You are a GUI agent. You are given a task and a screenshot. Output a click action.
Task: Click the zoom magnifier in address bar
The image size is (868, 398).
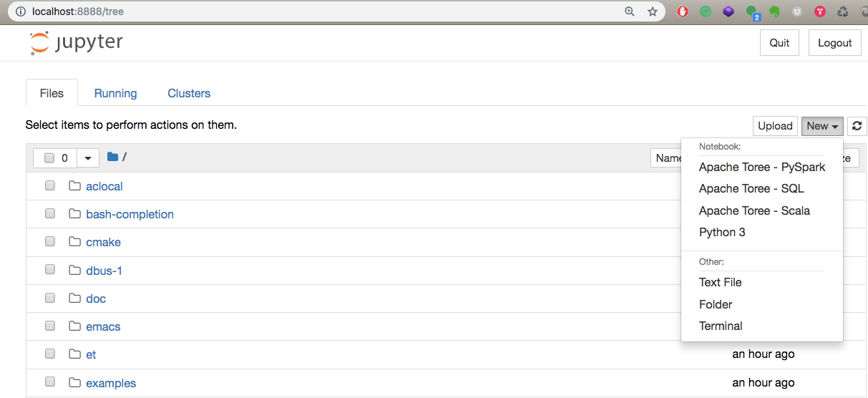(630, 11)
